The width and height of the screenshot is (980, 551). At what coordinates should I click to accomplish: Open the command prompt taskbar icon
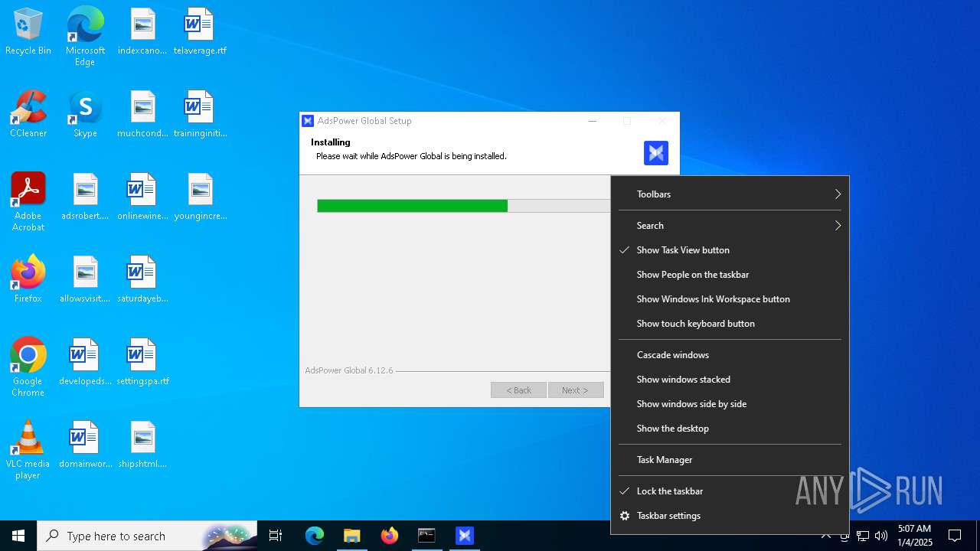click(426, 536)
